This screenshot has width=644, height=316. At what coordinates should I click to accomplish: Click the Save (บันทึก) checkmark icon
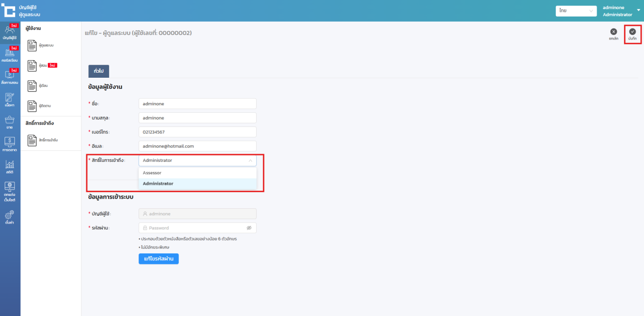click(x=632, y=32)
